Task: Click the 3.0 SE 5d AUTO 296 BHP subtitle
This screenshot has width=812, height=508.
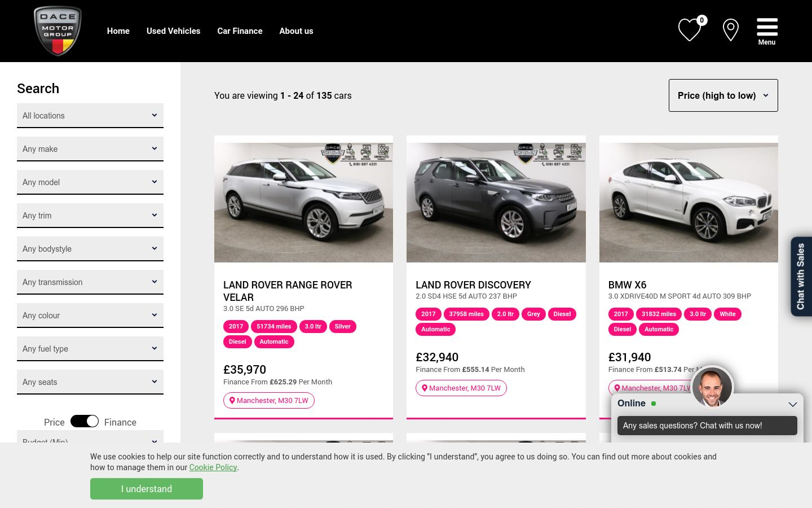Action: (x=264, y=309)
